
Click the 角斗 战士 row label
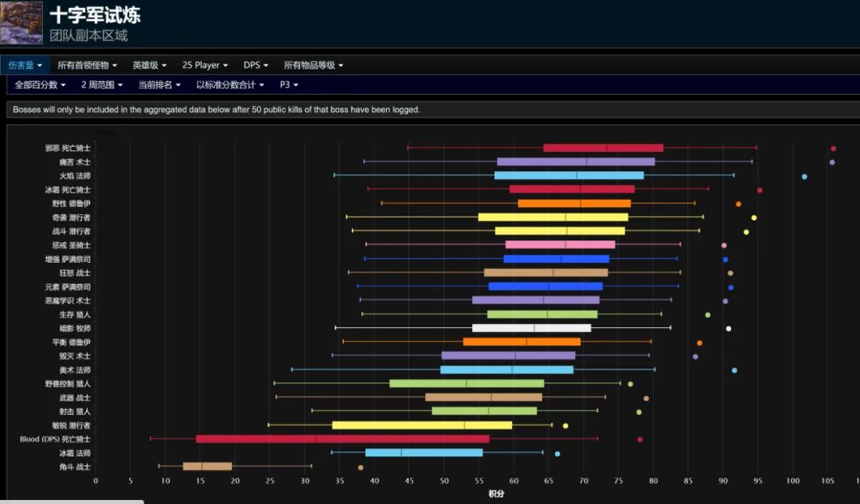click(x=75, y=467)
